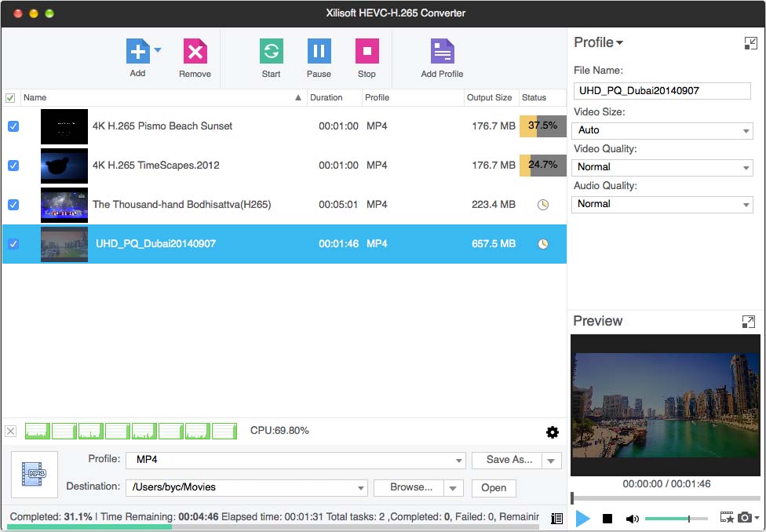Click the Add file icon
This screenshot has width=766, height=532.
coord(137,53)
